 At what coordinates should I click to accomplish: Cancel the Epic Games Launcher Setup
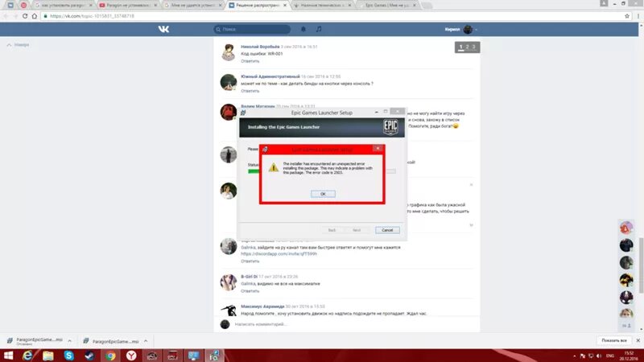(387, 230)
